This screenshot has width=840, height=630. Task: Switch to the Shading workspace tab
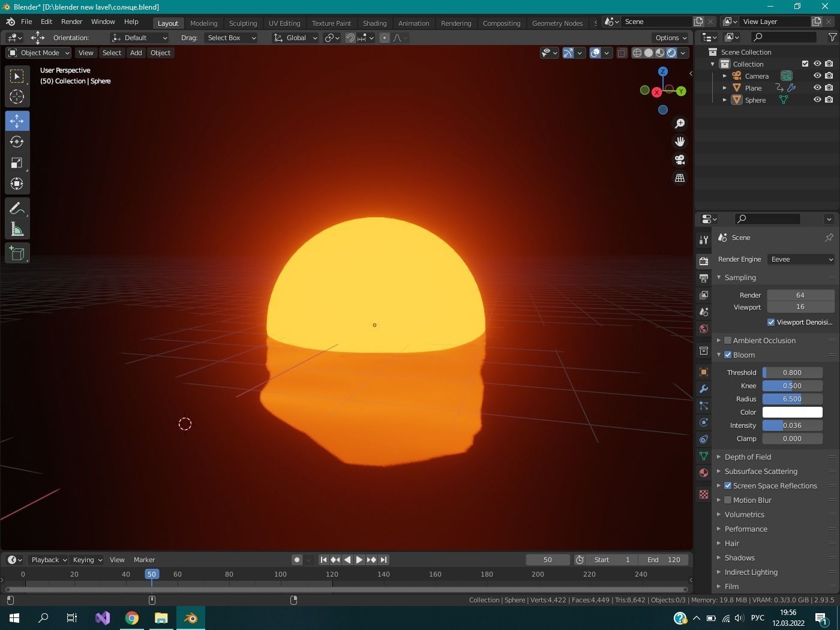374,23
